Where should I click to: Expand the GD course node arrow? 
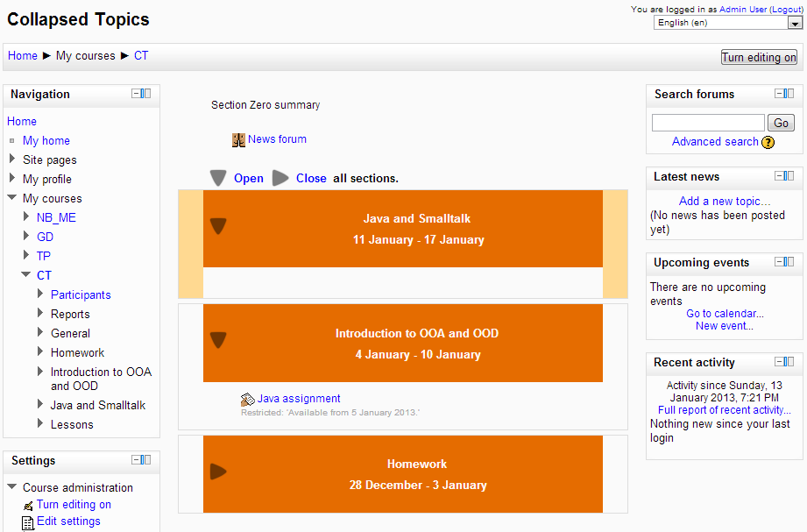coord(26,236)
